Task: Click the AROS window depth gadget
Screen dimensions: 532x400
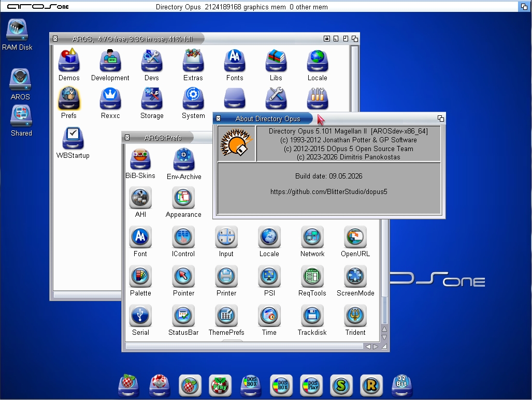Action: coord(354,39)
